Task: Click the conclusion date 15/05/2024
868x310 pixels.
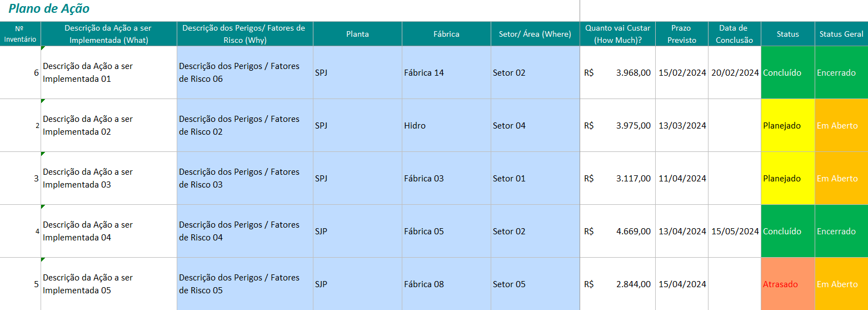Action: click(x=735, y=232)
